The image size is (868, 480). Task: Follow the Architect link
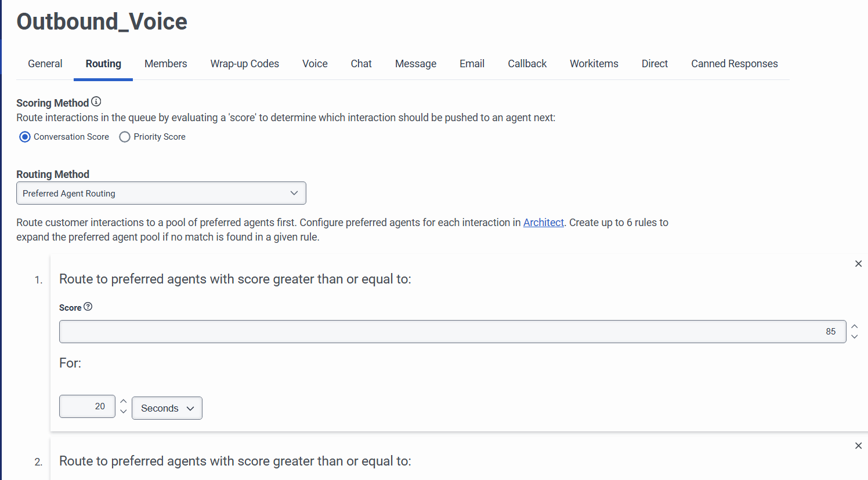click(543, 223)
